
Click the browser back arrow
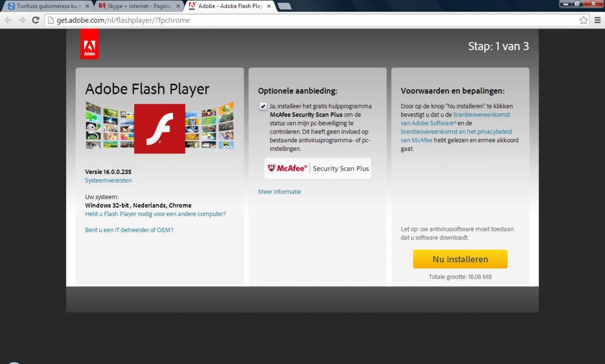(9, 20)
